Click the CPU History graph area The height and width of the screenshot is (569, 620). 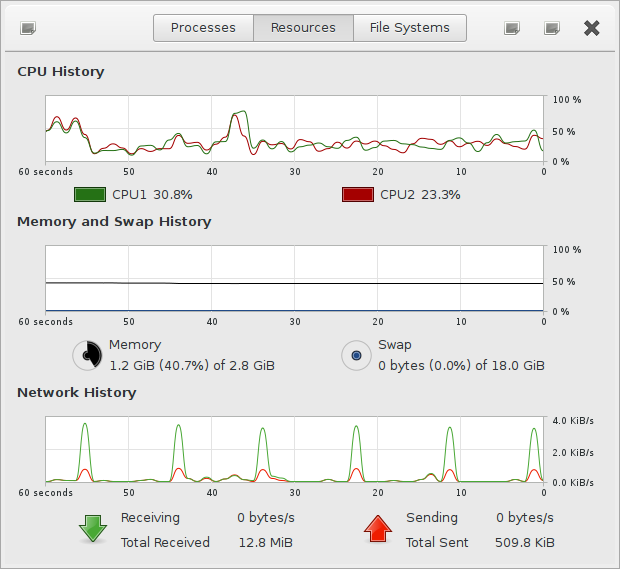pyautogui.click(x=294, y=129)
